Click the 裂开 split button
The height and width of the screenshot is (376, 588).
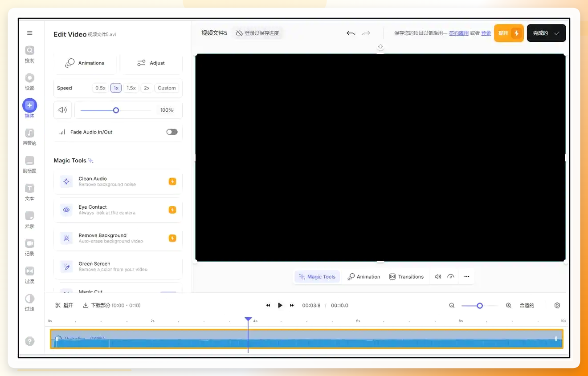64,305
